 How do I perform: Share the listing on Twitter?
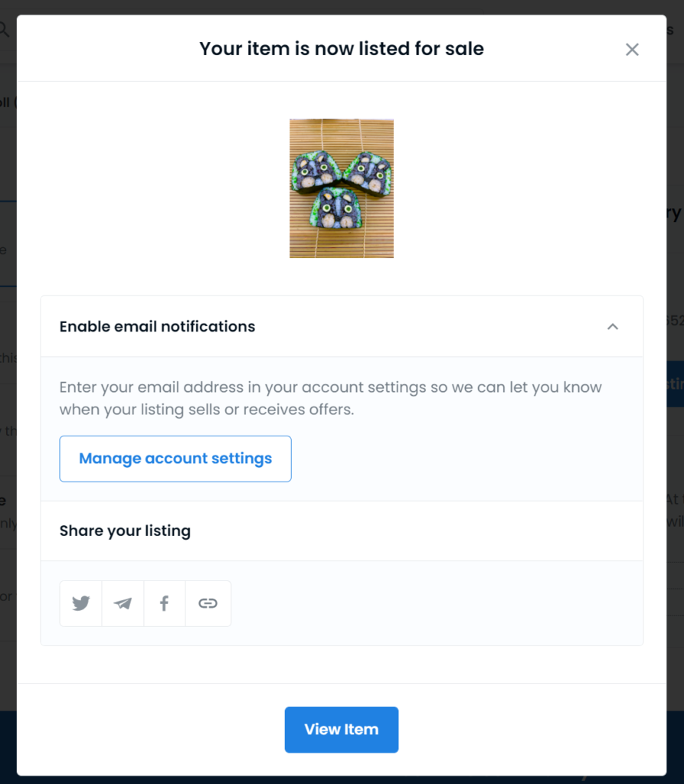80,603
